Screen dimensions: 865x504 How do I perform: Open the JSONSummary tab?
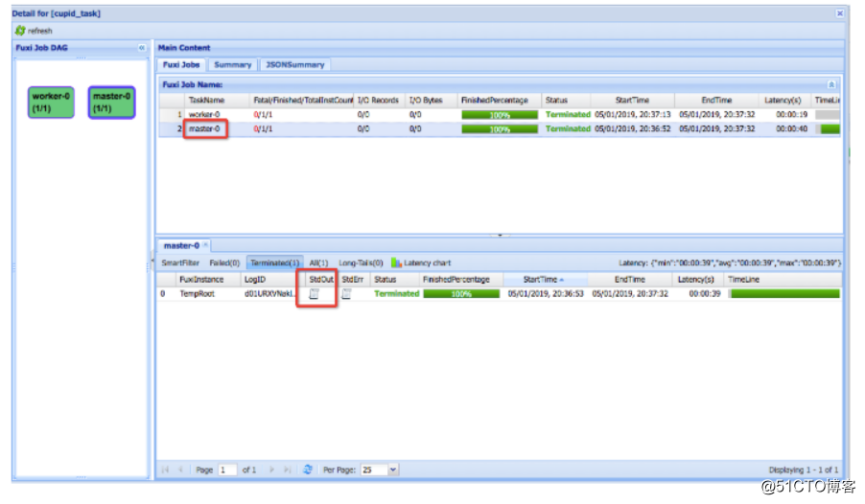pyautogui.click(x=295, y=64)
